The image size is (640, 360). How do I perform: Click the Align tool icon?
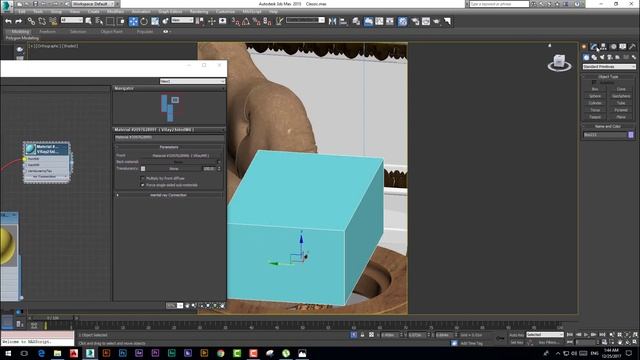[343, 21]
